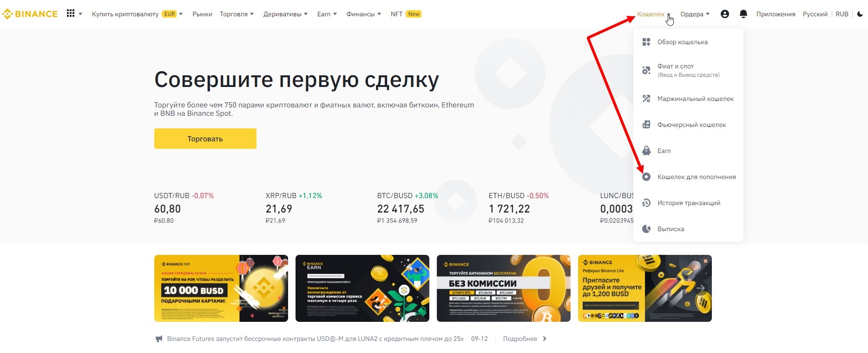The image size is (868, 353).
Task: Click the Выписка pie chart icon
Action: point(646,229)
